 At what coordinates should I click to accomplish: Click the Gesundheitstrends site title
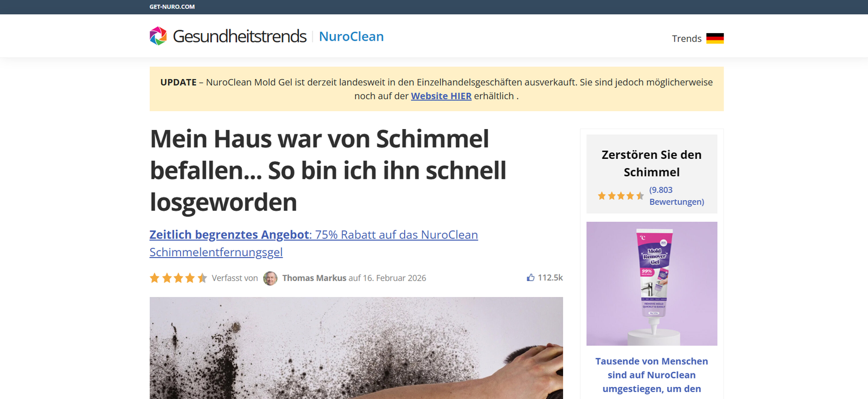[x=240, y=36]
